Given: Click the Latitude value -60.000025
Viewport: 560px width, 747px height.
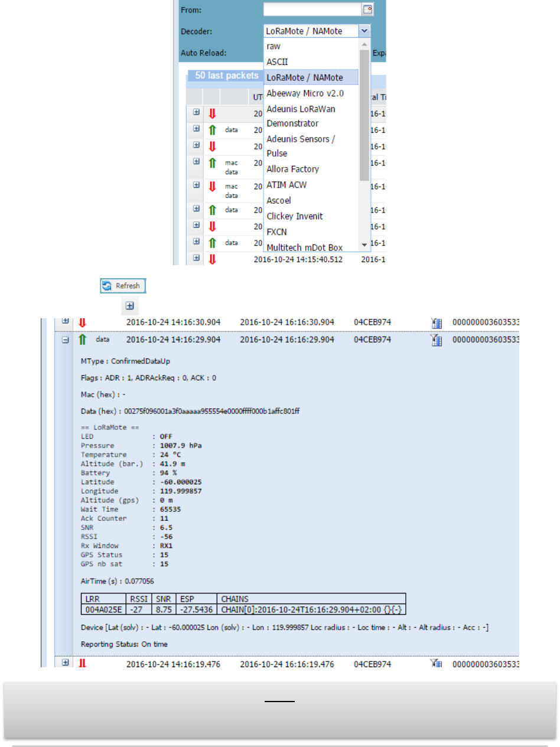Looking at the screenshot, I should tap(181, 482).
